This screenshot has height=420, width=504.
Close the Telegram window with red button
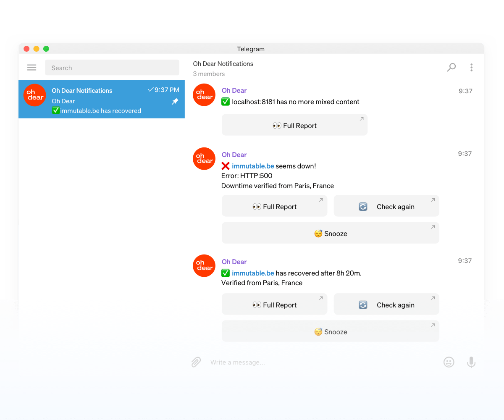tap(26, 49)
